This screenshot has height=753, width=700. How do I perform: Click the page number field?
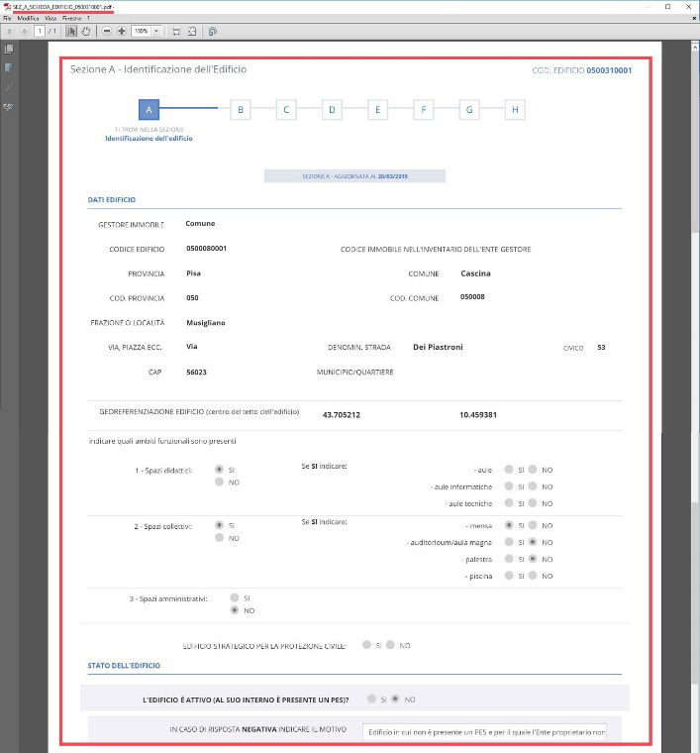click(x=40, y=32)
